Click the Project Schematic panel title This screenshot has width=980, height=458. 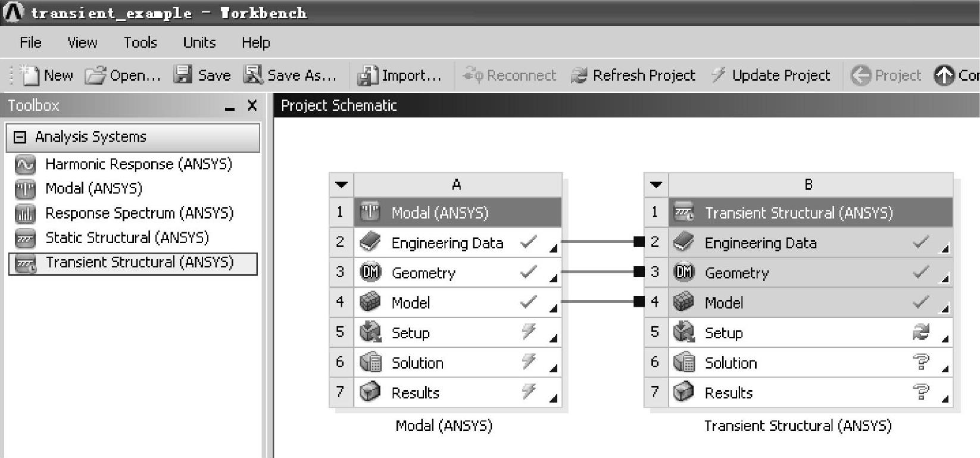[339, 105]
